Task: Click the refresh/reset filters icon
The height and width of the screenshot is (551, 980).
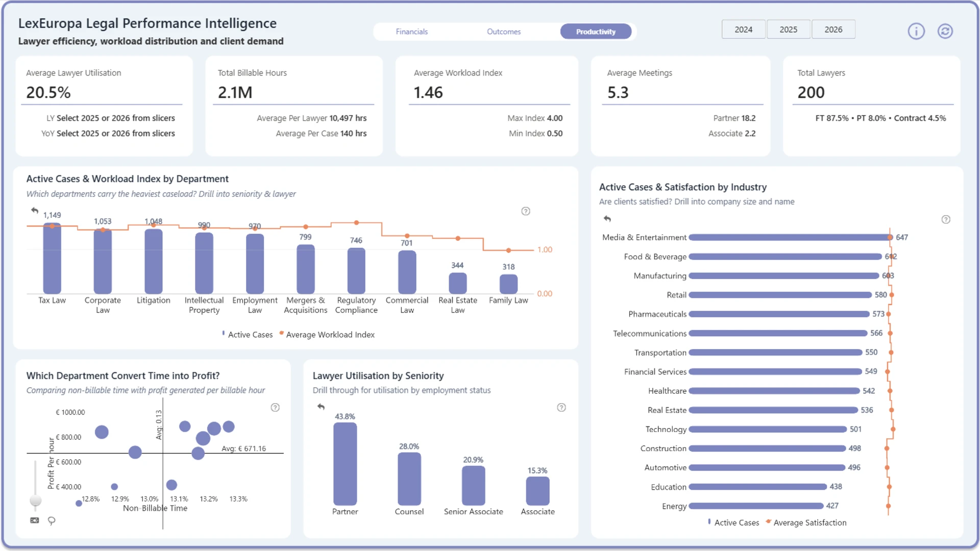Action: click(945, 32)
